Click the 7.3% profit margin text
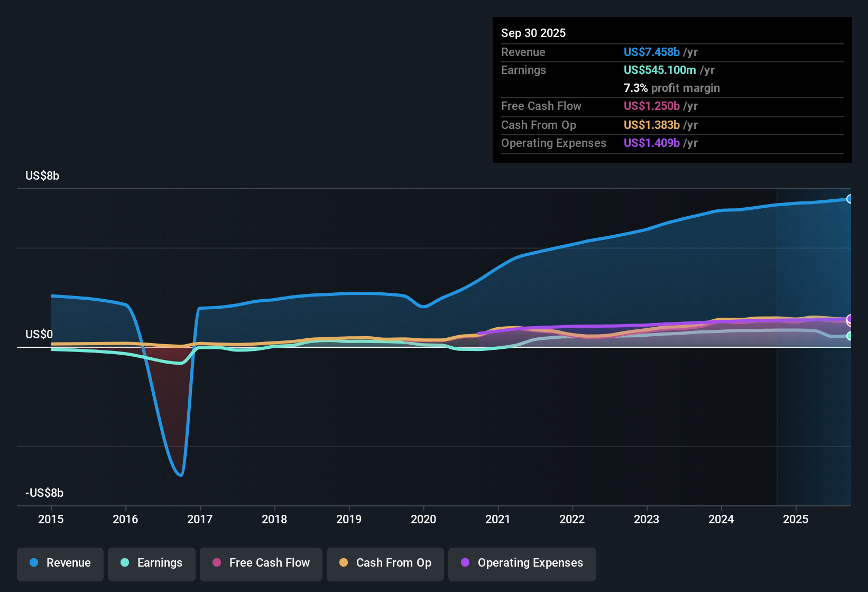Image resolution: width=868 pixels, height=592 pixels. (671, 88)
